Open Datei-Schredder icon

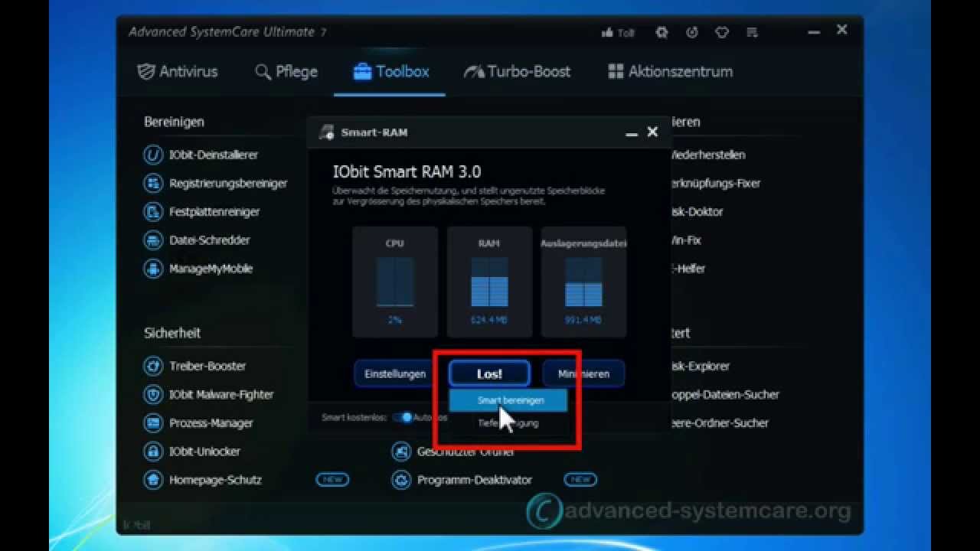coord(153,240)
